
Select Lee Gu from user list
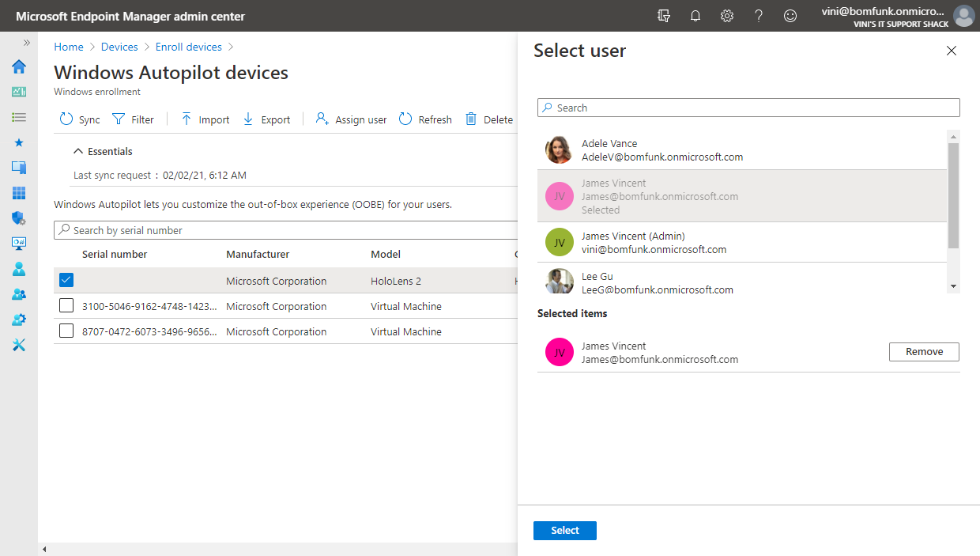(x=742, y=278)
